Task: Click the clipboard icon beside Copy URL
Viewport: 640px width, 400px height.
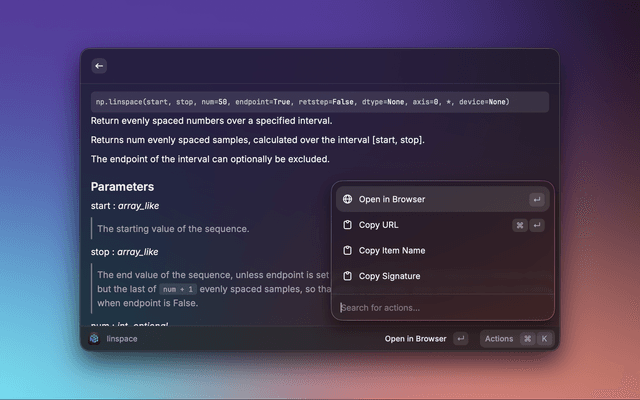Action: [x=347, y=225]
